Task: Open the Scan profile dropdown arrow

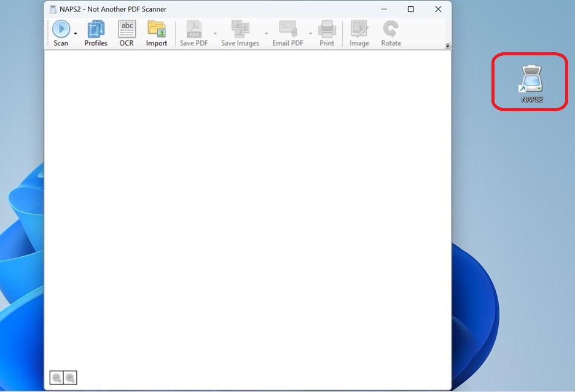Action: 76,33
